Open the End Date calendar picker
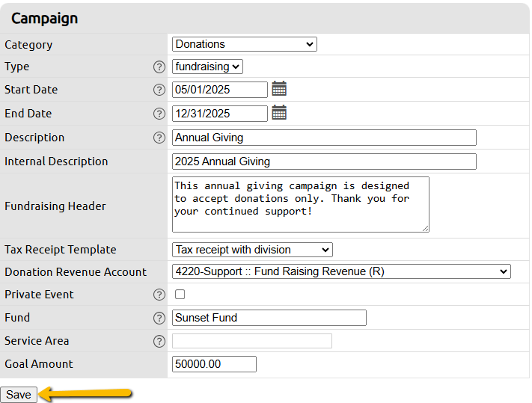Image resolution: width=532 pixels, height=403 pixels. tap(279, 113)
